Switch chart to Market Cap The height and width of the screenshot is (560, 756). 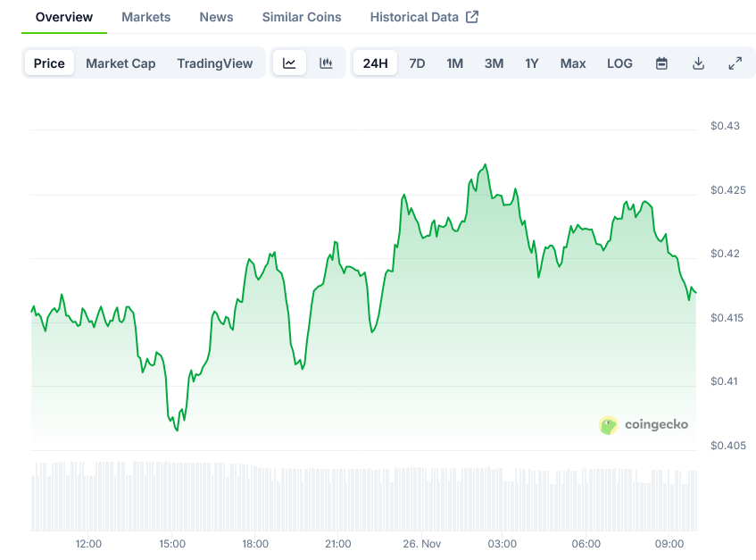[x=120, y=63]
